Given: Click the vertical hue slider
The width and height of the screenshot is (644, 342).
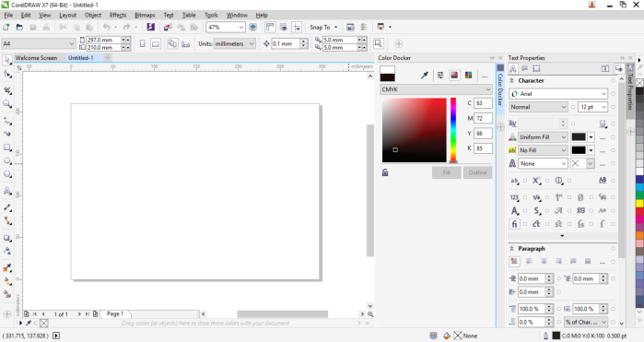Looking at the screenshot, I should pos(453,130).
